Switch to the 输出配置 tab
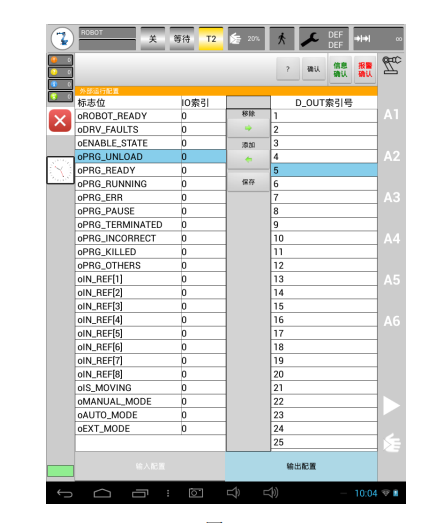The width and height of the screenshot is (443, 523). click(301, 466)
